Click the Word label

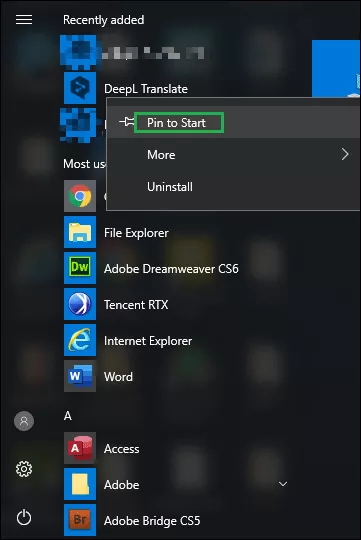click(118, 377)
